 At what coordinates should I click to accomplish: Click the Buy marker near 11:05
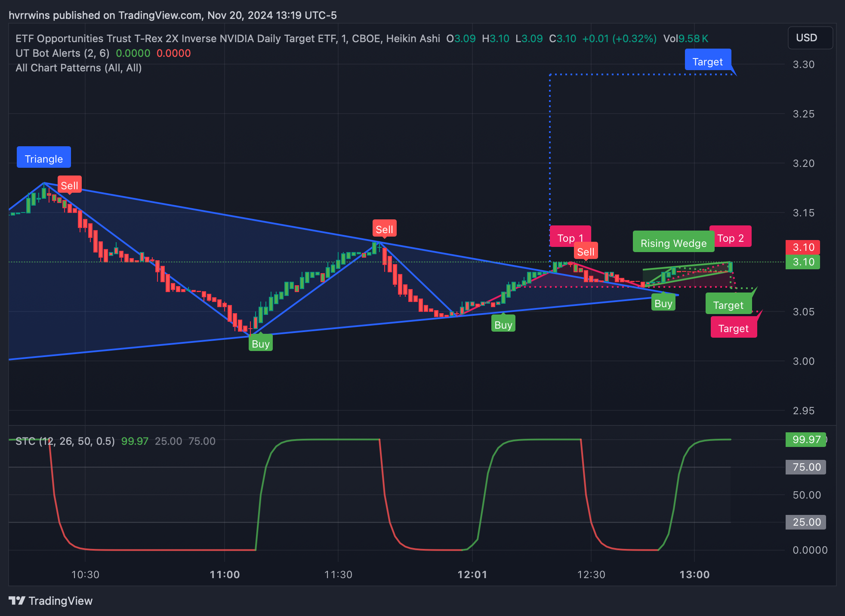click(261, 343)
